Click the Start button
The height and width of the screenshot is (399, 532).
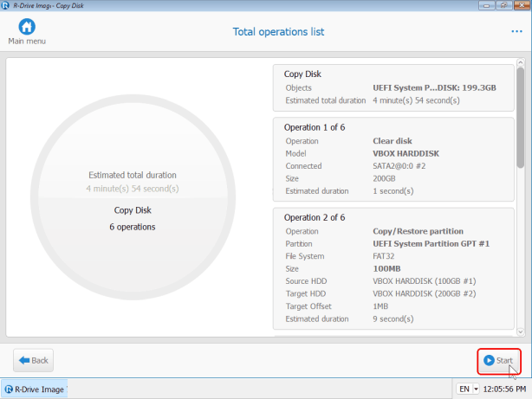click(499, 360)
